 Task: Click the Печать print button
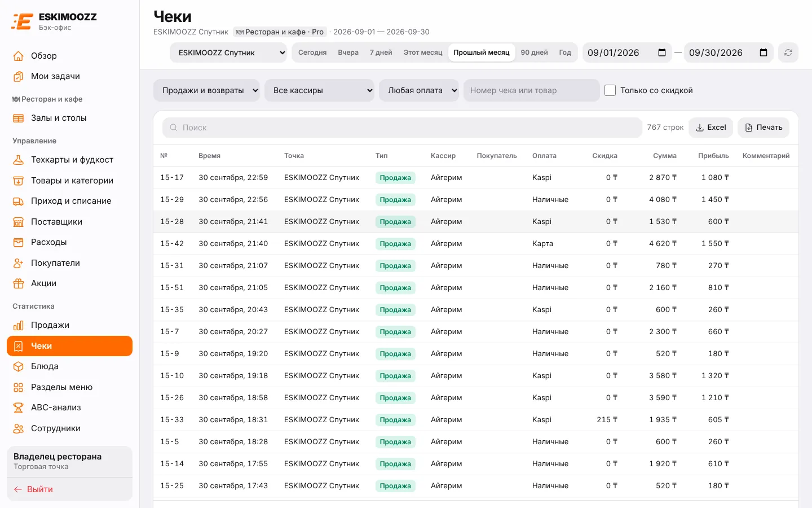click(764, 128)
